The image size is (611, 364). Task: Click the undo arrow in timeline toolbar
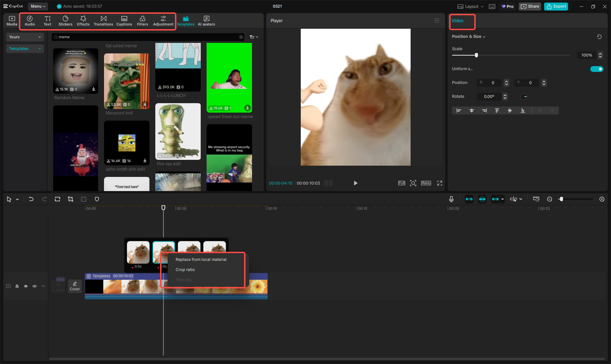(31, 199)
